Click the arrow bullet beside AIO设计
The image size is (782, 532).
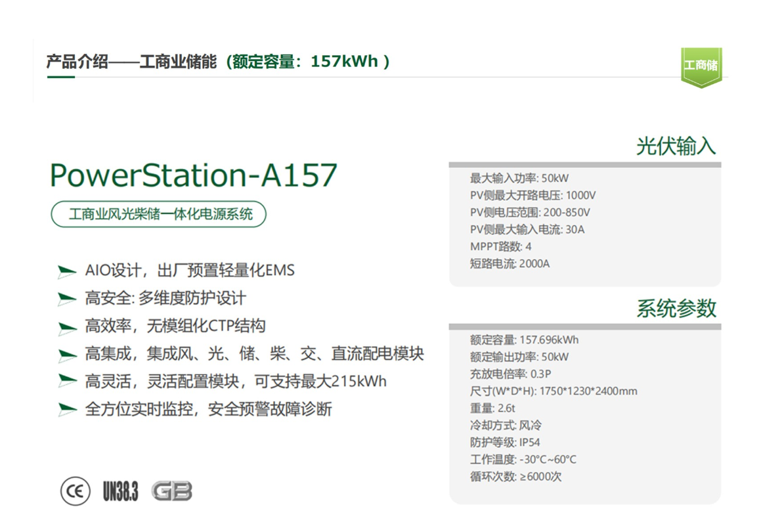click(67, 271)
